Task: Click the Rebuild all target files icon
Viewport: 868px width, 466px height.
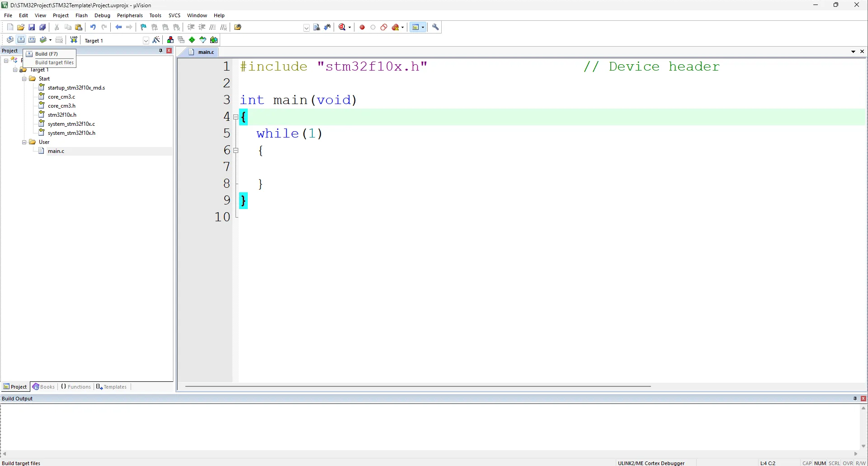Action: 32,40
